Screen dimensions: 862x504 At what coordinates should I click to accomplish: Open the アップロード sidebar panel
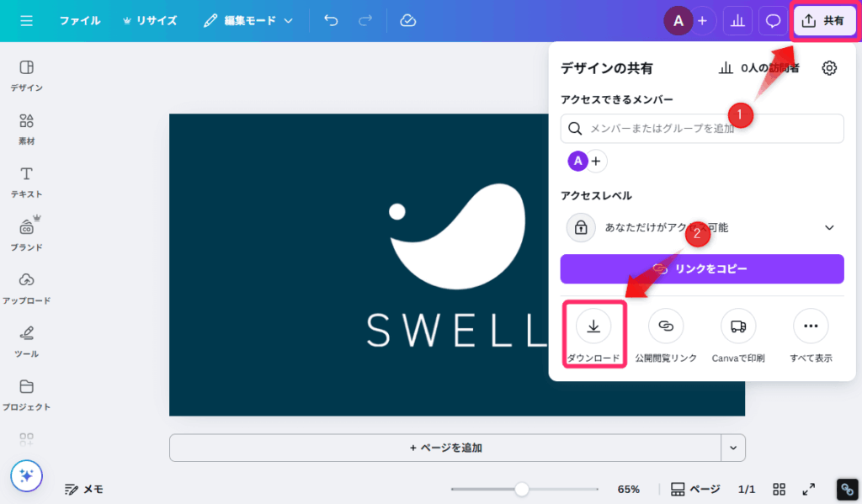(x=26, y=289)
